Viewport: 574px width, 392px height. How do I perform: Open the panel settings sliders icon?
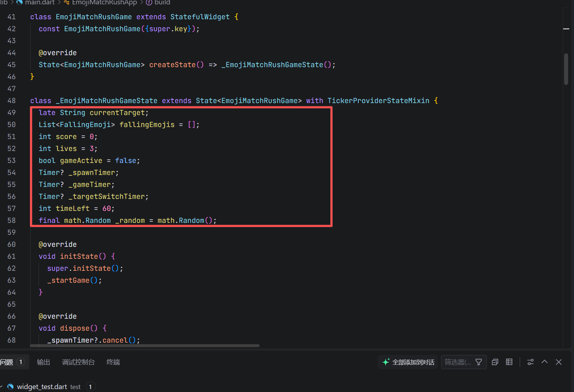point(530,362)
